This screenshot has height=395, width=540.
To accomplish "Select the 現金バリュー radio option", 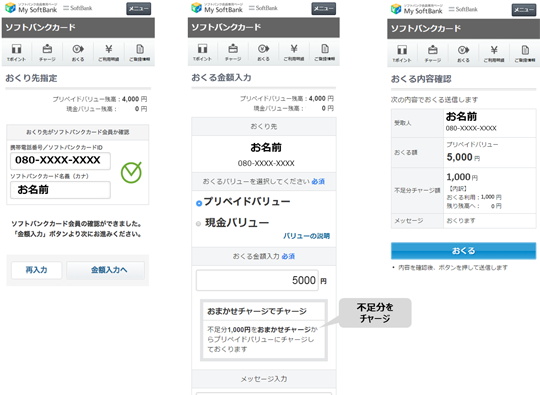I will point(198,224).
